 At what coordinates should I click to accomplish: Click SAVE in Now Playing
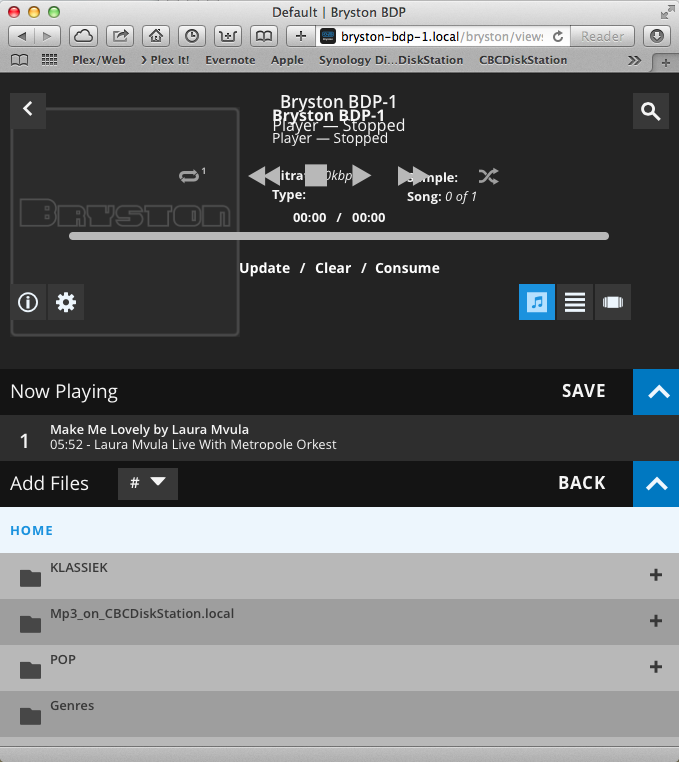584,391
